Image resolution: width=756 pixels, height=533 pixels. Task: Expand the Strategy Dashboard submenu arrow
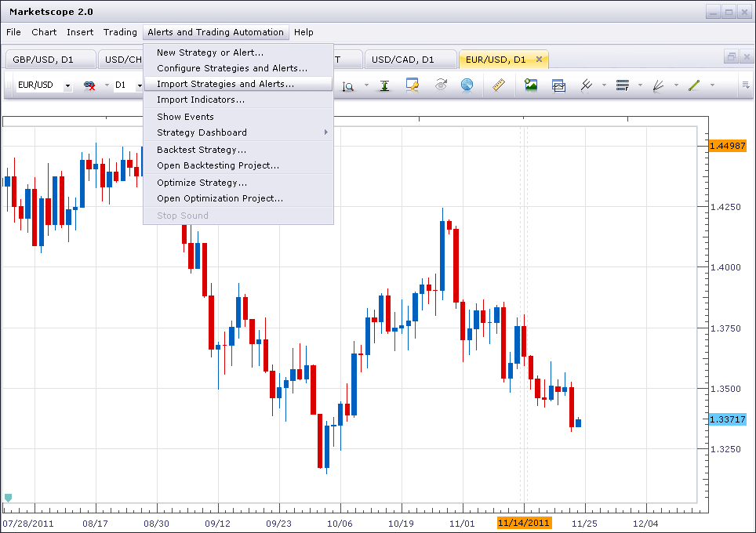pyautogui.click(x=326, y=132)
